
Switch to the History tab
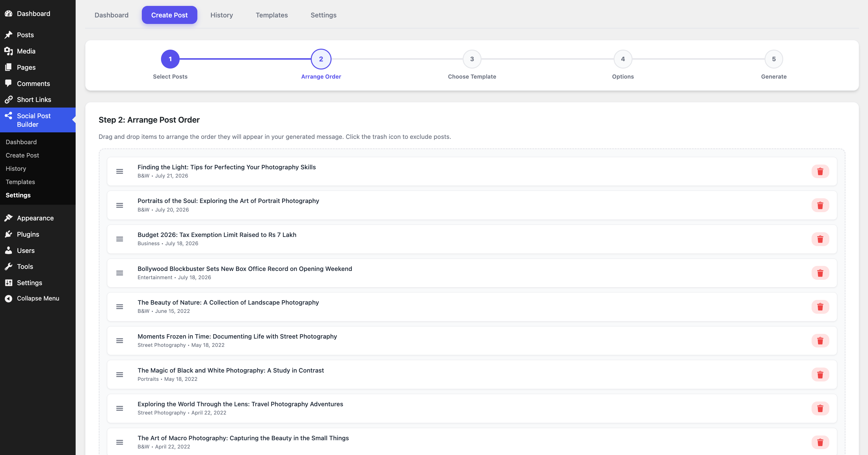coord(221,15)
